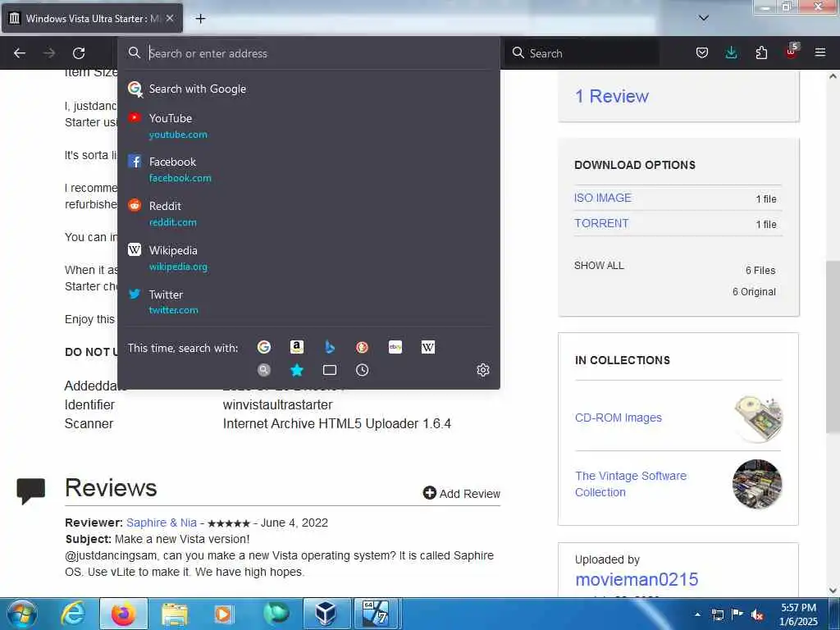This screenshot has width=840, height=630.
Task: Open reviewer Saphire & Nia link
Action: click(x=162, y=523)
